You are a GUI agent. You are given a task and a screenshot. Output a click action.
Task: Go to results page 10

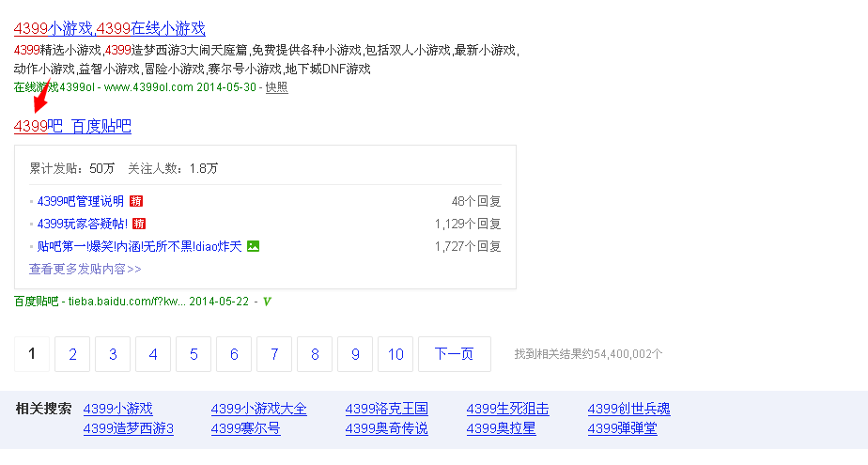[x=395, y=354]
